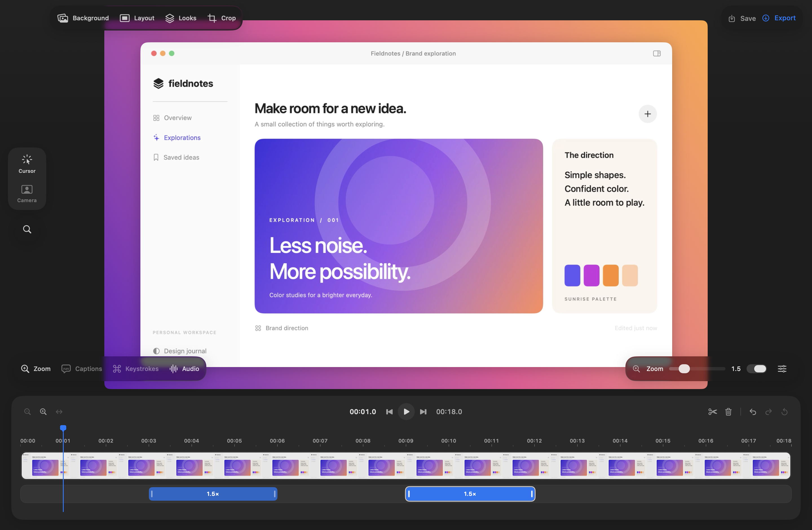Click the zoom value 1.5
The image size is (812, 530).
click(x=736, y=369)
